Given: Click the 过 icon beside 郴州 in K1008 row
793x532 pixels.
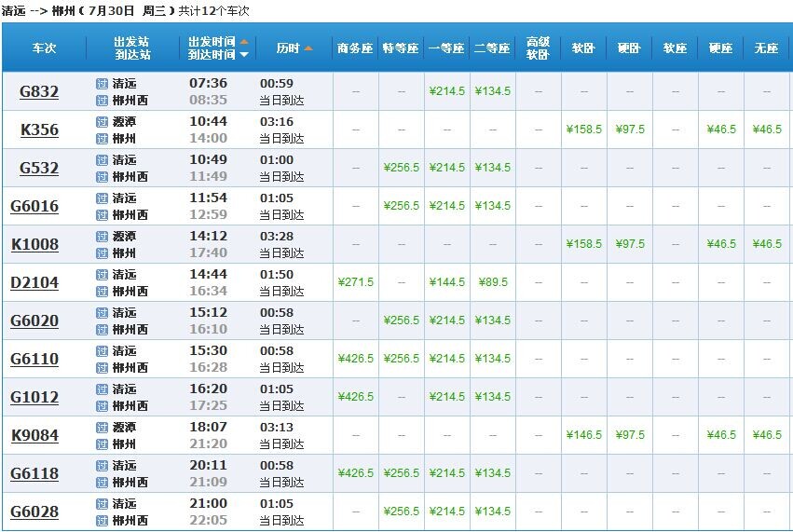Looking at the screenshot, I should pyautogui.click(x=102, y=252).
